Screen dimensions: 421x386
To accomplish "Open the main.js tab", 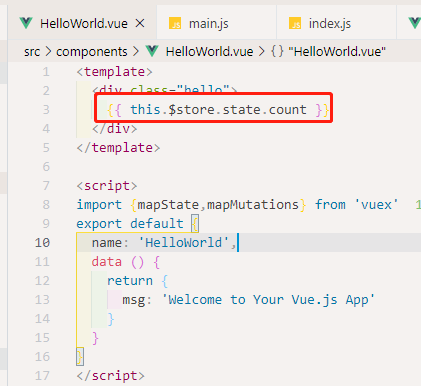I will coord(216,23).
